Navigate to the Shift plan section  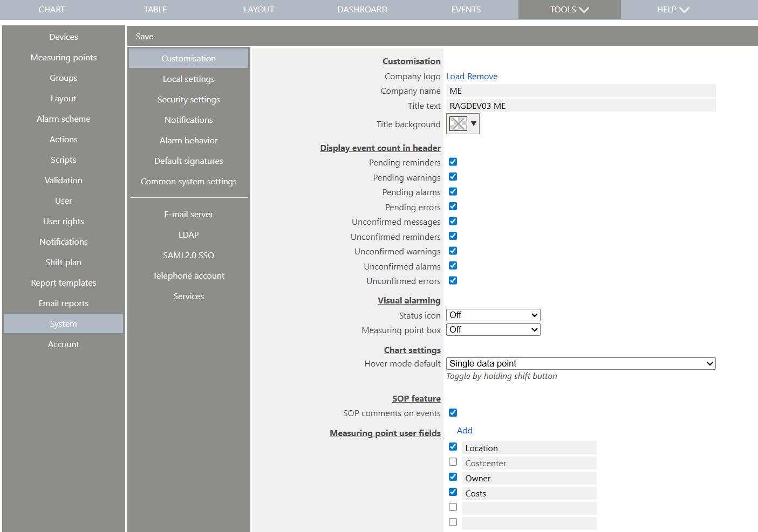[x=63, y=262]
